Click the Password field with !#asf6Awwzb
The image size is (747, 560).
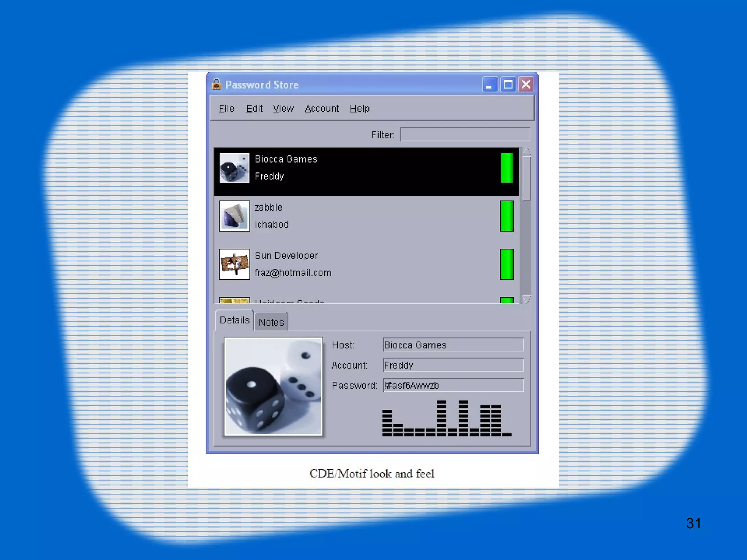[453, 385]
